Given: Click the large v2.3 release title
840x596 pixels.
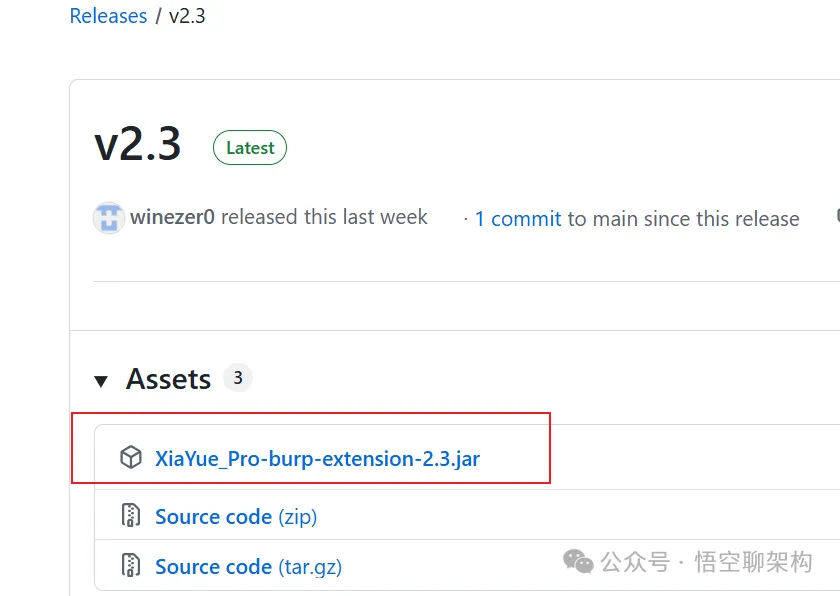Looking at the screenshot, I should click(x=138, y=145).
